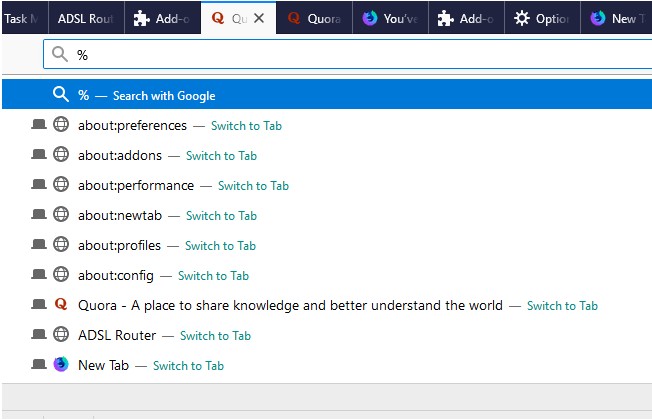Click the Firefox icon on the You've tab
This screenshot has width=652, height=420.
[x=370, y=18]
